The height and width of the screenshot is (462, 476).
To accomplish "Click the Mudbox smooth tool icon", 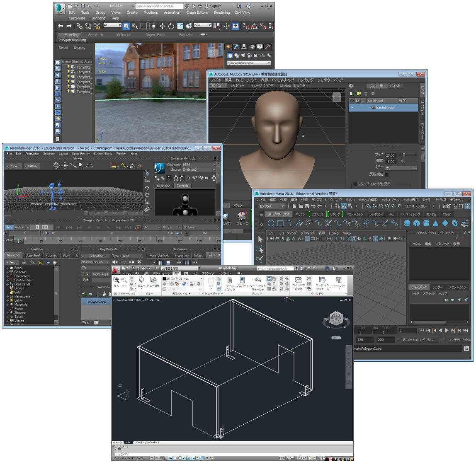I will click(242, 216).
